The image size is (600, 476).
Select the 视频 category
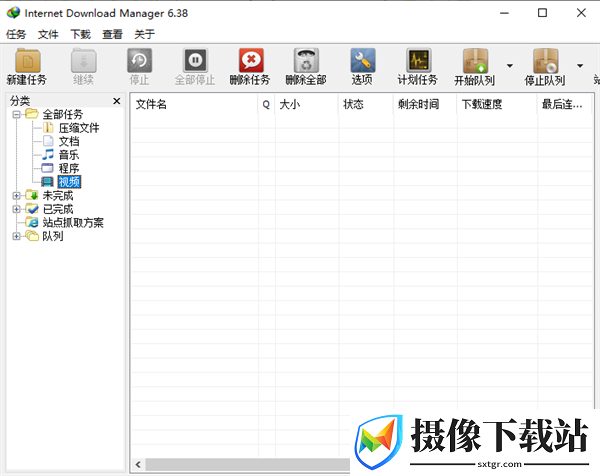[x=69, y=182]
